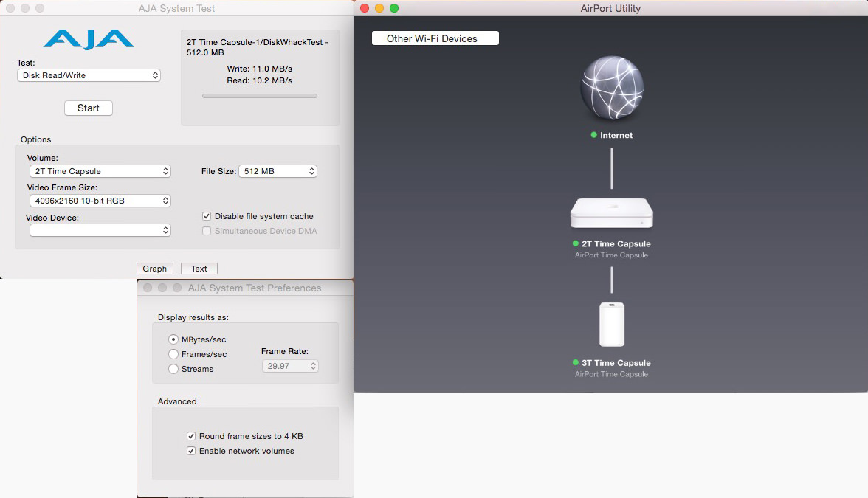Click the AJA System Test window title
Viewport: 868px width, 498px height.
(176, 8)
